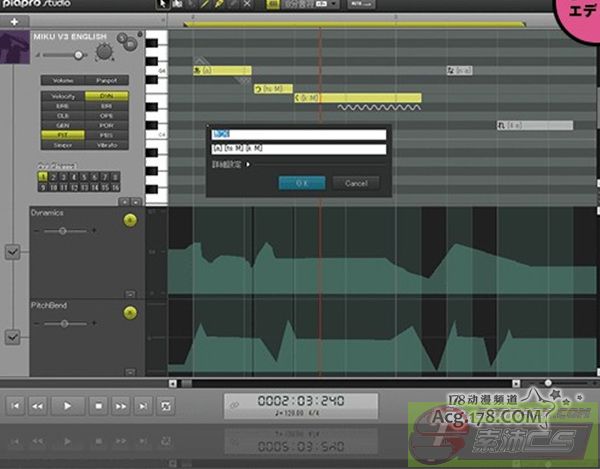Screen dimensions: 600x469
Task: Jump to start with skip-back button
Action: click(16, 406)
